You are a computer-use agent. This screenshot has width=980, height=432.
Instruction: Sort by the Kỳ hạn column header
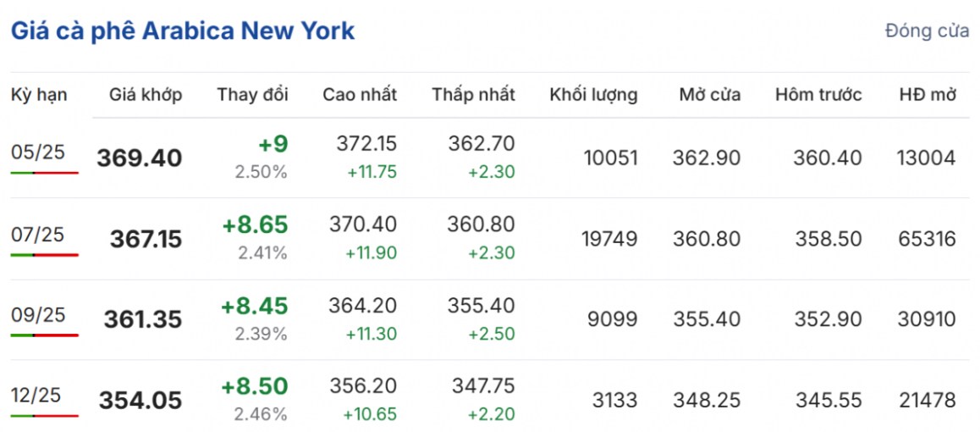(39, 94)
